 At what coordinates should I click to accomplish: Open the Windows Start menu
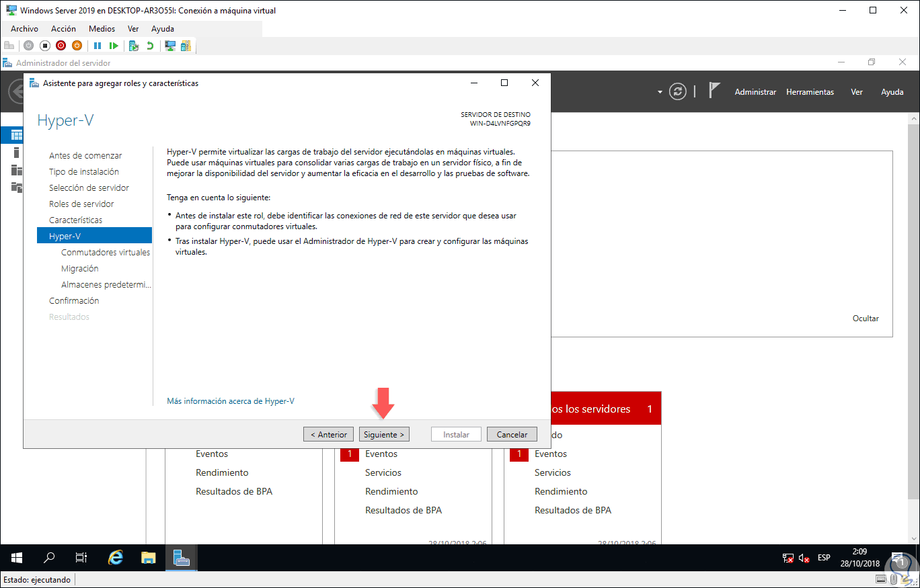click(17, 558)
